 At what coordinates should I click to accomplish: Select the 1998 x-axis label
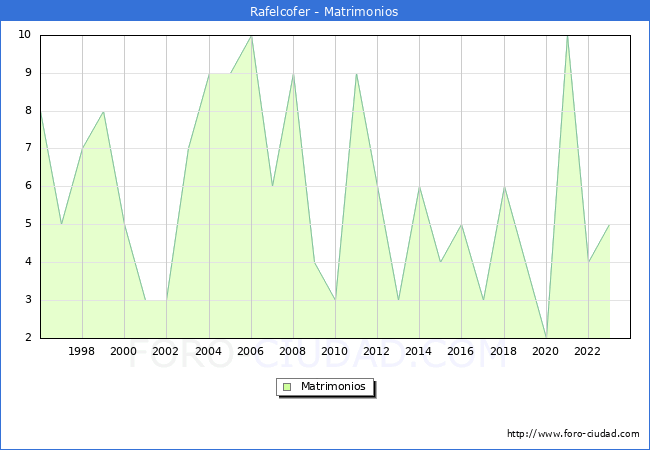pos(82,351)
